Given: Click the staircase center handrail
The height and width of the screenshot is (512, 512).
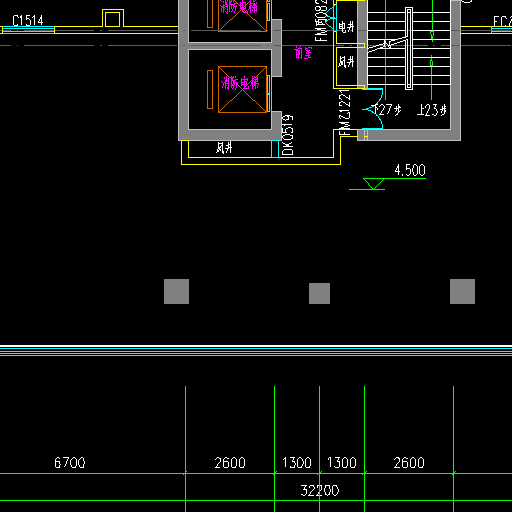Looking at the screenshot, I should (x=409, y=48).
